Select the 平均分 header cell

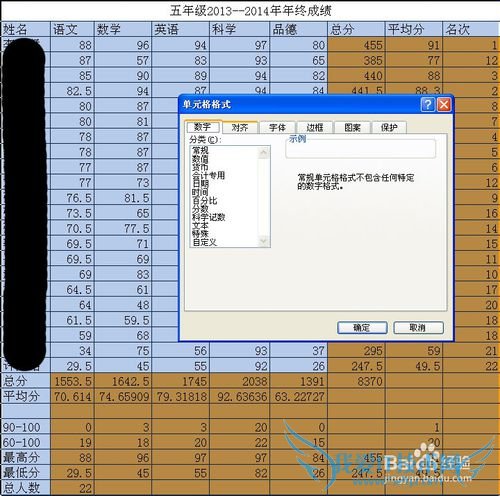click(414, 29)
